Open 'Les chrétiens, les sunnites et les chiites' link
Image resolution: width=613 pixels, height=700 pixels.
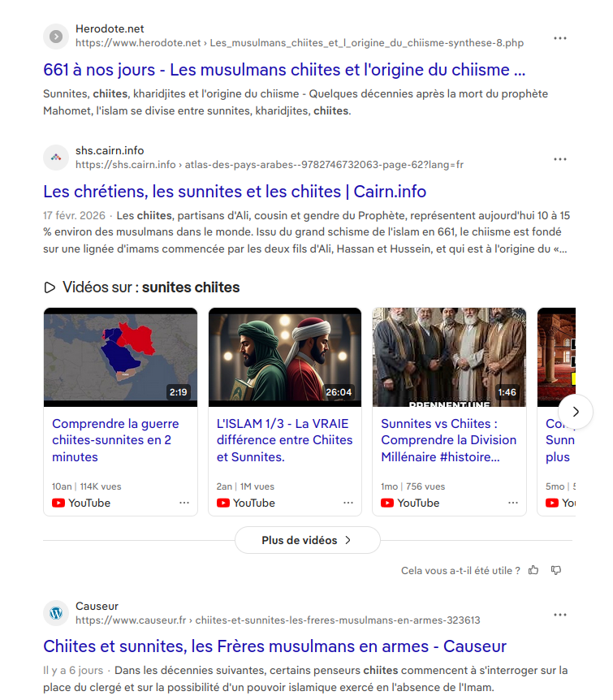tap(235, 192)
